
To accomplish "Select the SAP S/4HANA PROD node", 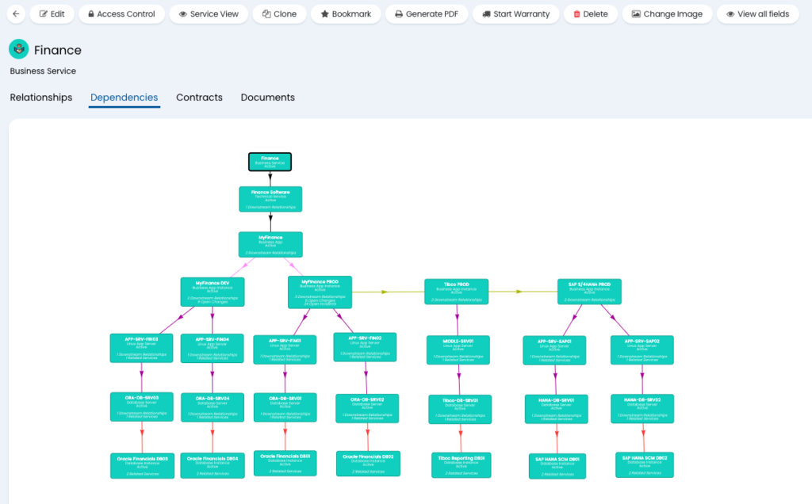I will (589, 291).
